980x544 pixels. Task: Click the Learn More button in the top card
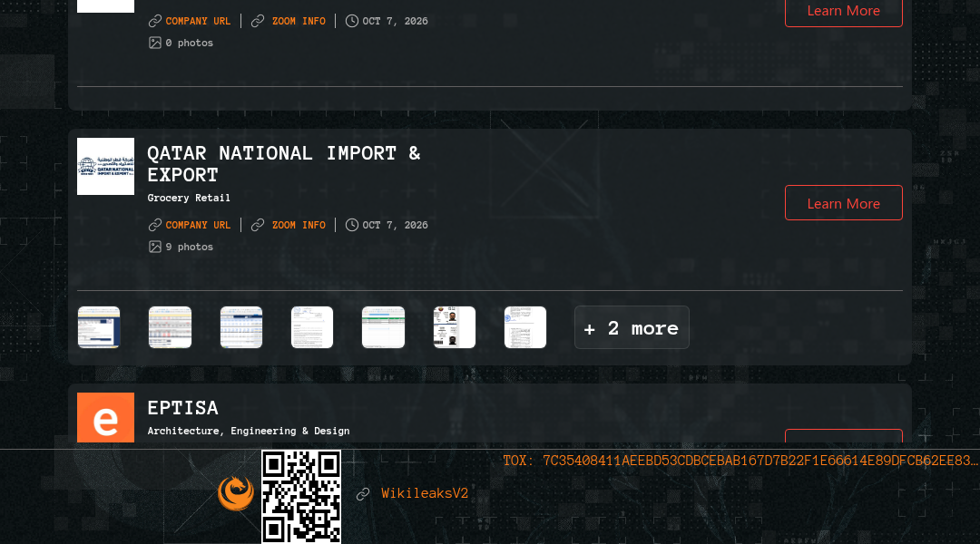pyautogui.click(x=843, y=11)
